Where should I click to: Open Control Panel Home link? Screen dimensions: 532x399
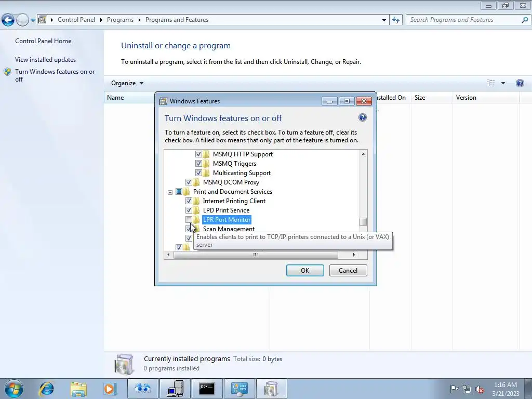(43, 41)
